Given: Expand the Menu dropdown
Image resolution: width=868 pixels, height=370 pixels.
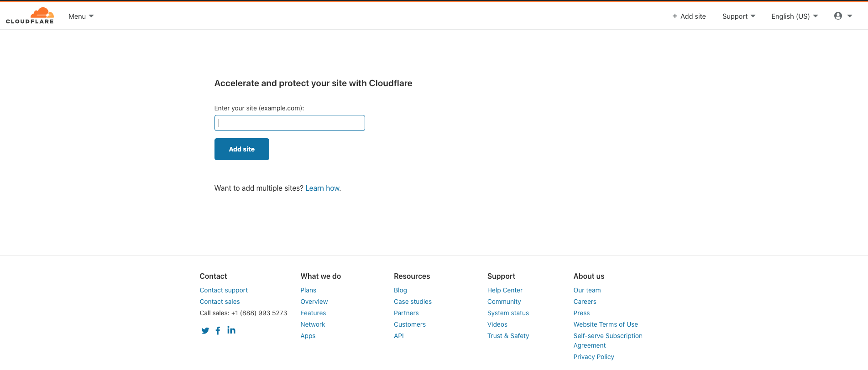Looking at the screenshot, I should (81, 16).
